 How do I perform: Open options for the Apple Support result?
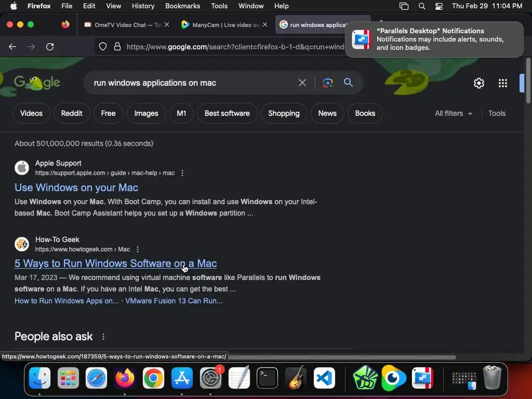click(x=182, y=173)
